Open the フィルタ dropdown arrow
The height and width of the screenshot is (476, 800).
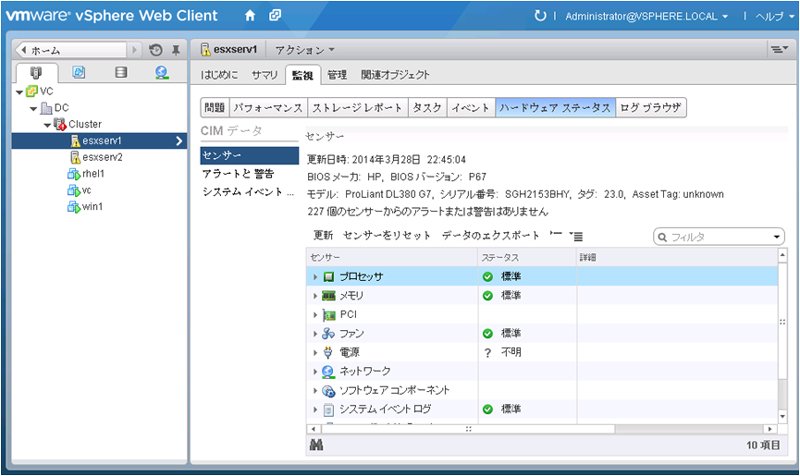pos(777,237)
